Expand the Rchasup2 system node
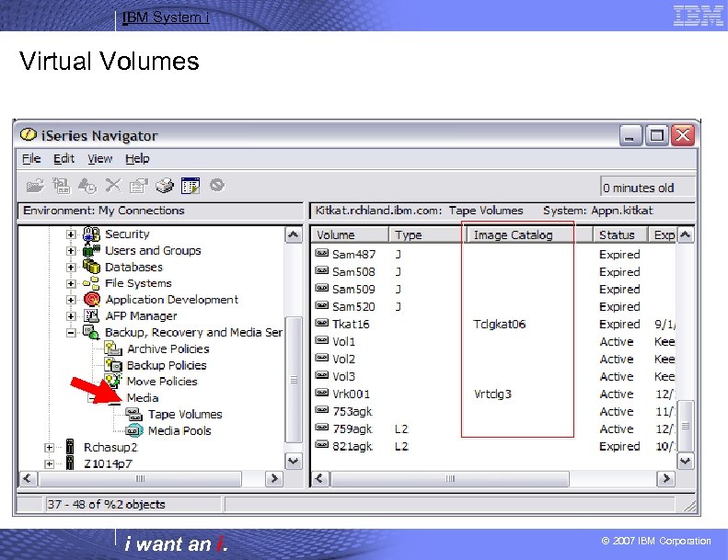728x560 pixels. click(x=49, y=447)
